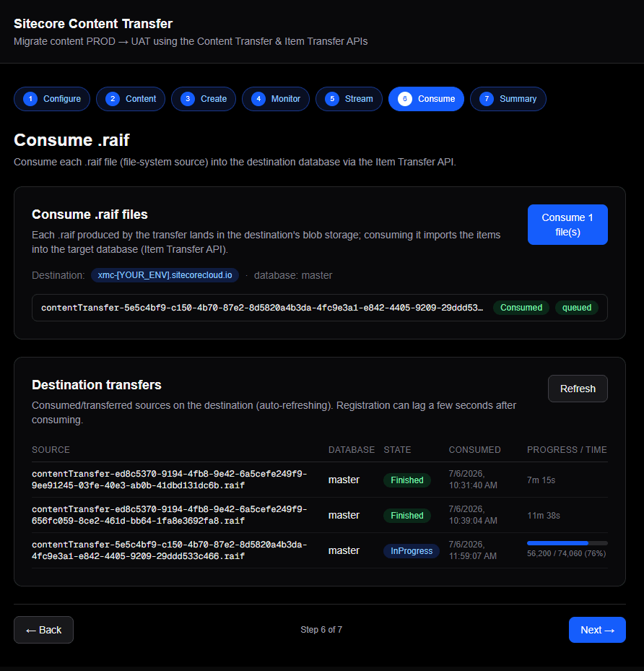Click the PROGRESS / TIME column header
Viewport: 644px width, 671px height.
coord(567,450)
